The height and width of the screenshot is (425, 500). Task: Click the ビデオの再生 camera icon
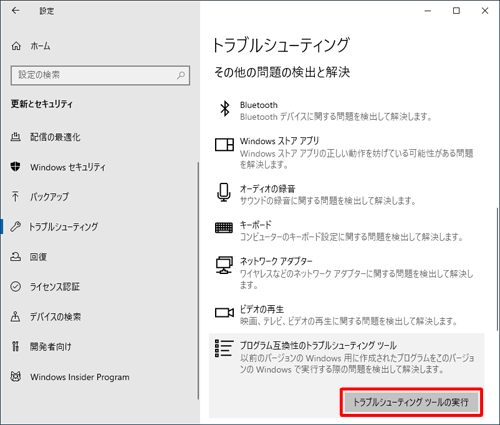[224, 313]
